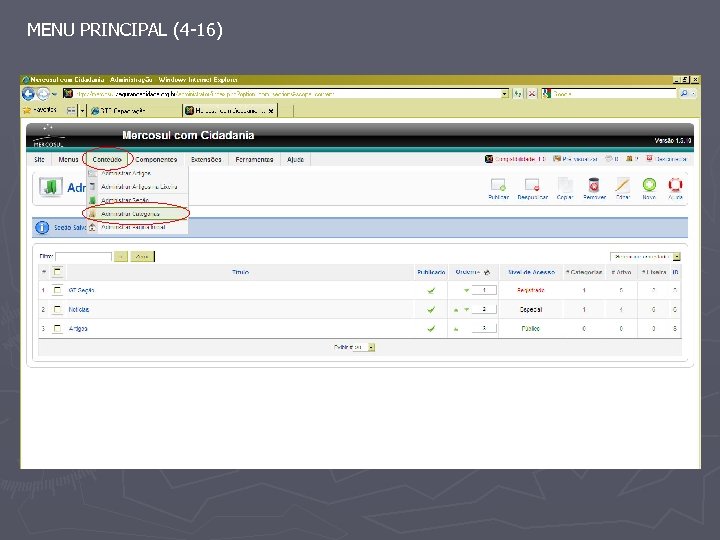Select Administrar Categorias menu entry
The height and width of the screenshot is (540, 720).
click(x=137, y=214)
